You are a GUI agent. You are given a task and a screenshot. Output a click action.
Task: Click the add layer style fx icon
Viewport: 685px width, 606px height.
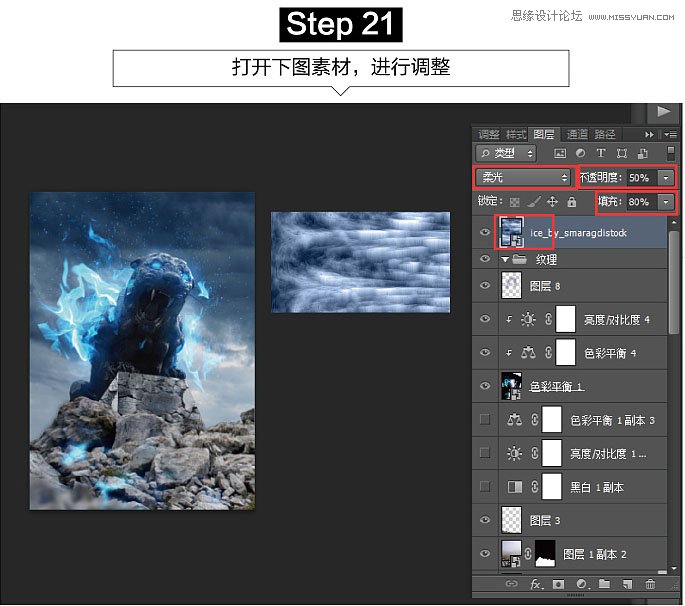[537, 583]
